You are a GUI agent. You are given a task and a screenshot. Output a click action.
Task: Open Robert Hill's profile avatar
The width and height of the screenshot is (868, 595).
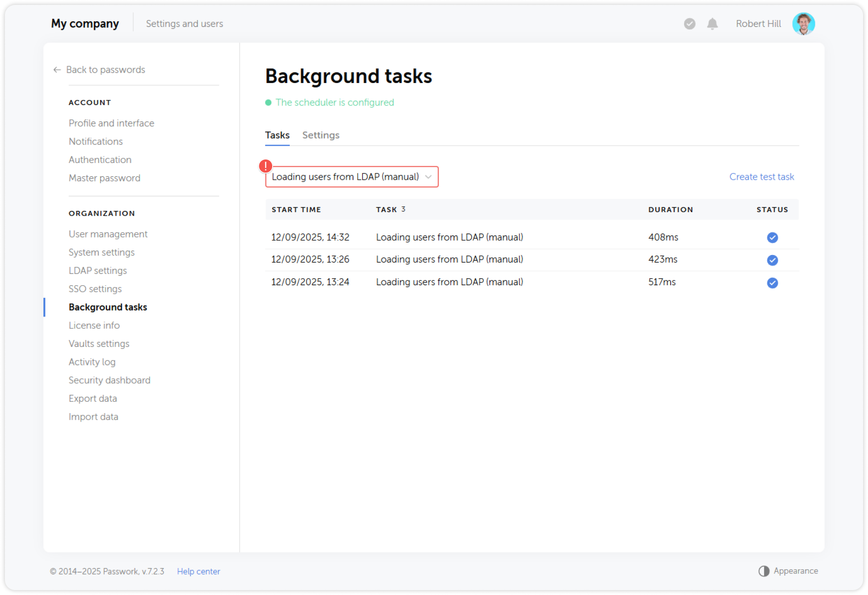point(804,23)
